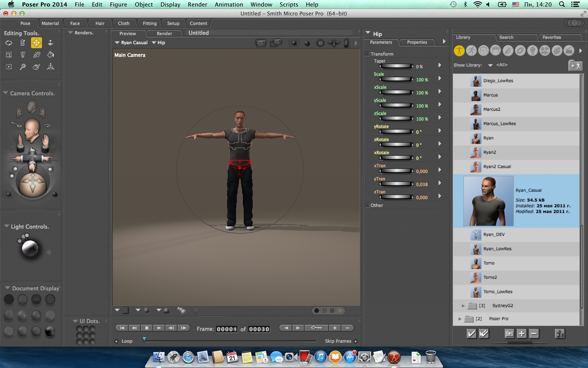The width and height of the screenshot is (588, 368).
Task: Select the first UI Dots memory dot
Action: [x=79, y=328]
